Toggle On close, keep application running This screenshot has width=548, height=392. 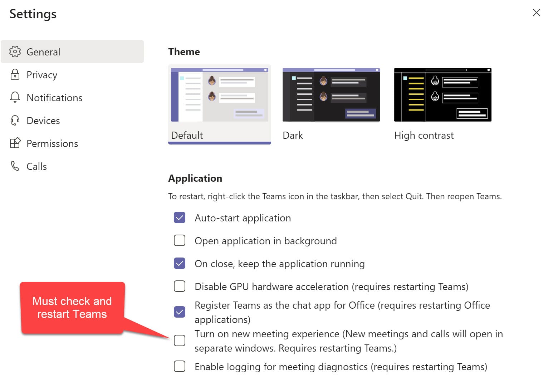coord(180,264)
